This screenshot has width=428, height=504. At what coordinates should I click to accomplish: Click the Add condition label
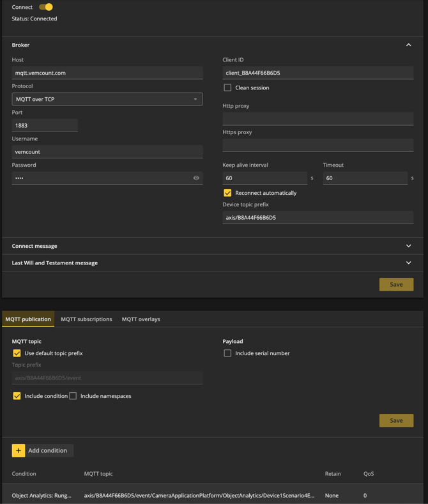coord(47,450)
